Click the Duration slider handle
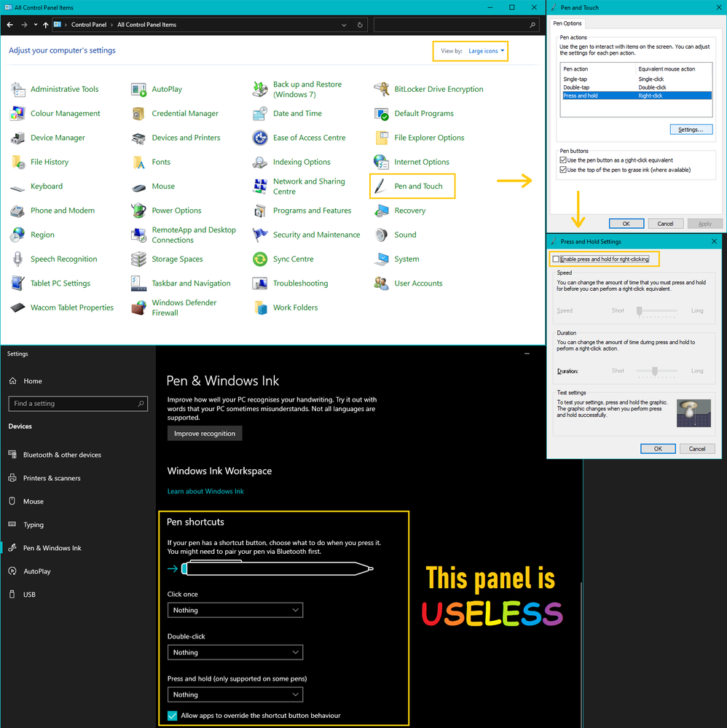This screenshot has width=727, height=728. click(655, 371)
